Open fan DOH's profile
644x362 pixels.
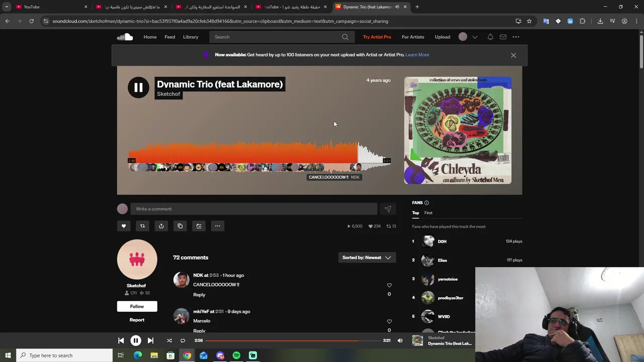click(x=442, y=241)
